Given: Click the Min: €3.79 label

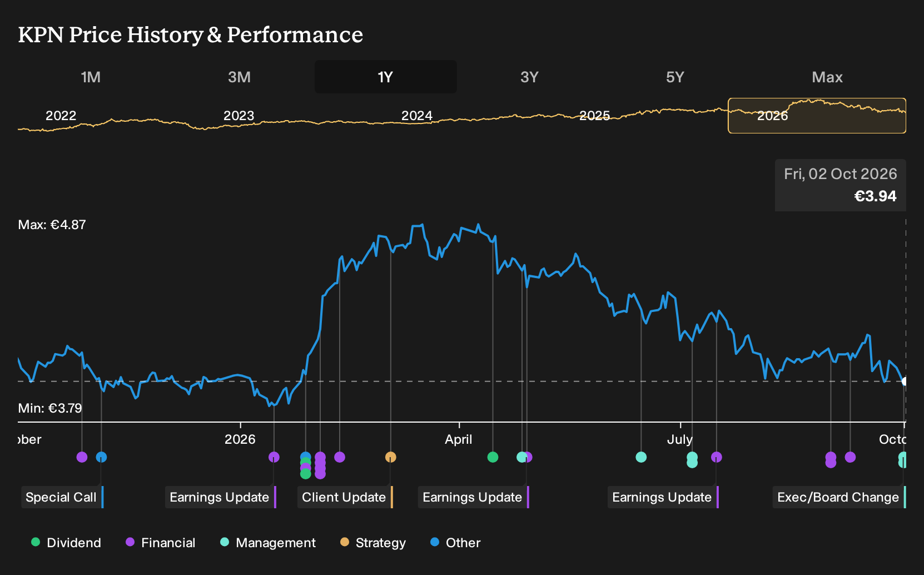Looking at the screenshot, I should pos(50,408).
